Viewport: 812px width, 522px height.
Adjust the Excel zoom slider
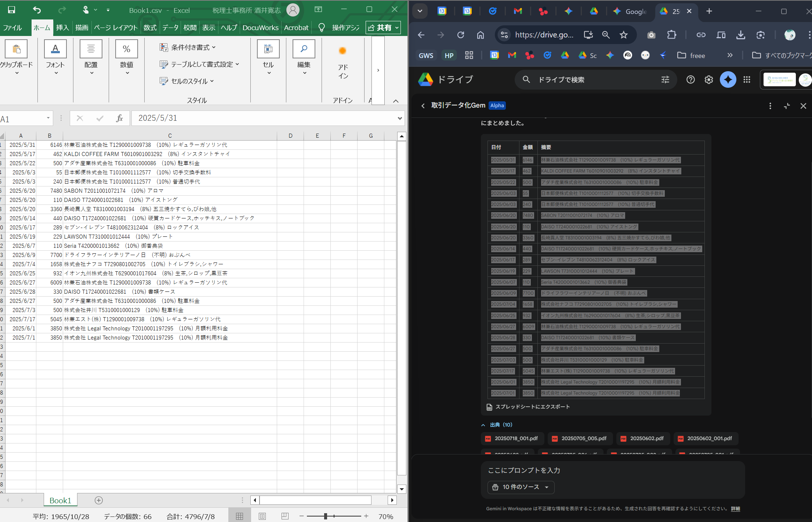tap(326, 516)
